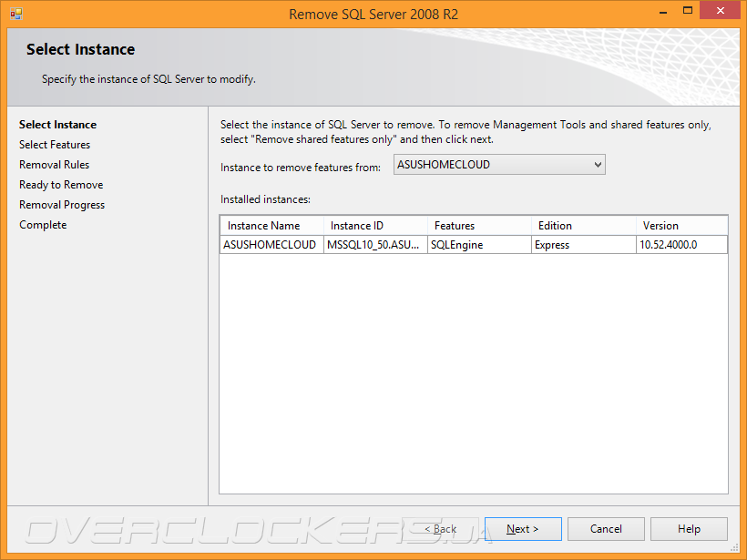The width and height of the screenshot is (747, 560).
Task: Close the Remove SQL Server 2008 R2 window
Action: (720, 13)
